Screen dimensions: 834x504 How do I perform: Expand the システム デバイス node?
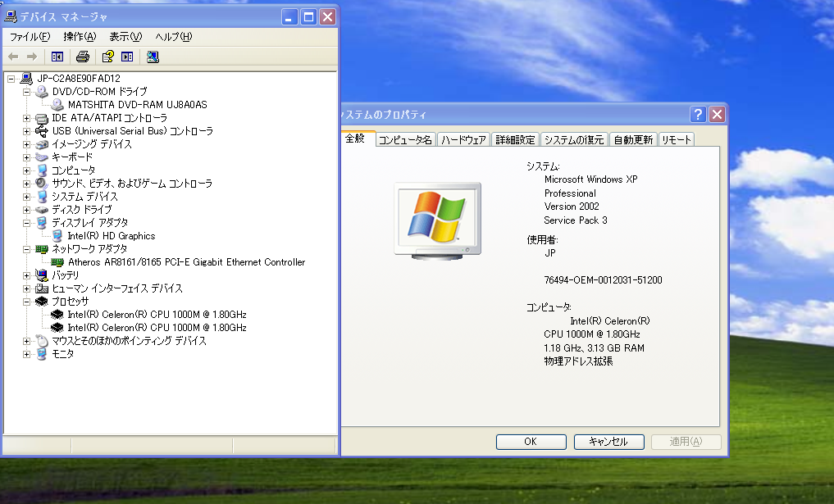(x=26, y=197)
